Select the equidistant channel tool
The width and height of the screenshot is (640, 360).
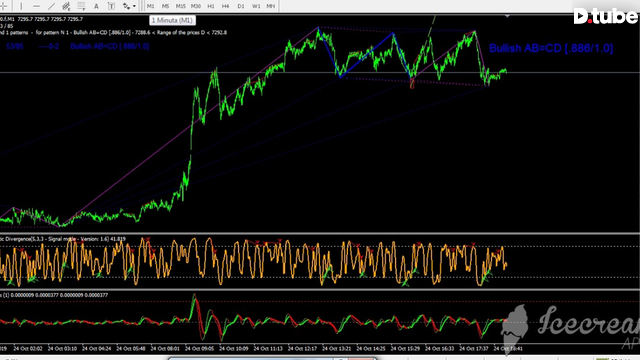pyautogui.click(x=66, y=6)
